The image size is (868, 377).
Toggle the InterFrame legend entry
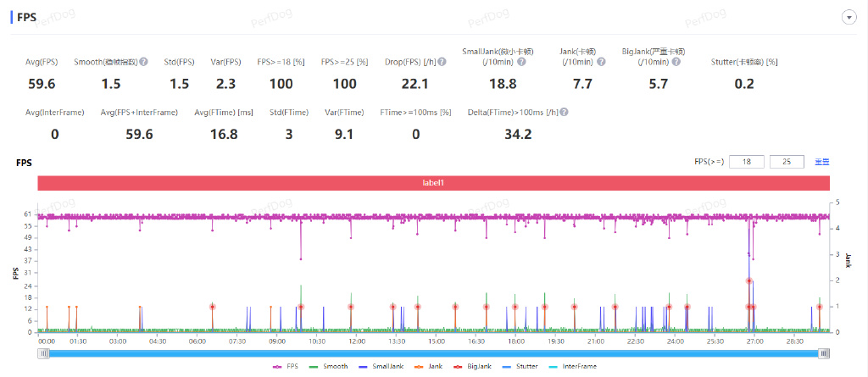[x=574, y=367]
